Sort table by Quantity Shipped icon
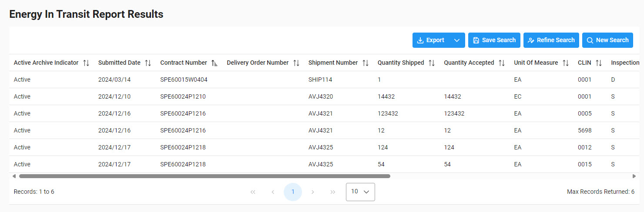The width and height of the screenshot is (644, 212). [431, 63]
